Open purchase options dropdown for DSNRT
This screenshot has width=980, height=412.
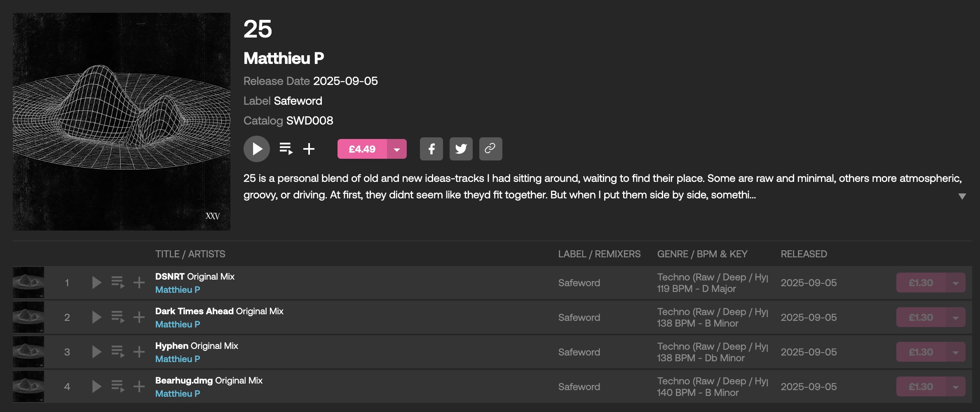955,283
